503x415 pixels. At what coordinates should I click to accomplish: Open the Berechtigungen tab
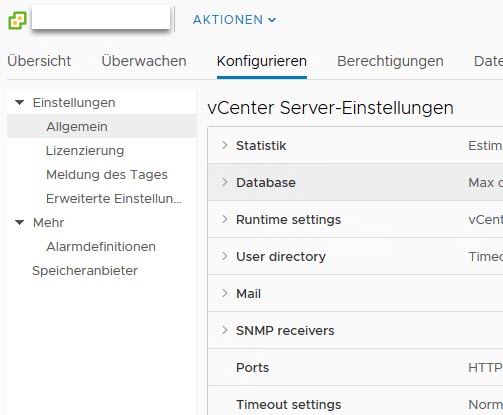390,61
